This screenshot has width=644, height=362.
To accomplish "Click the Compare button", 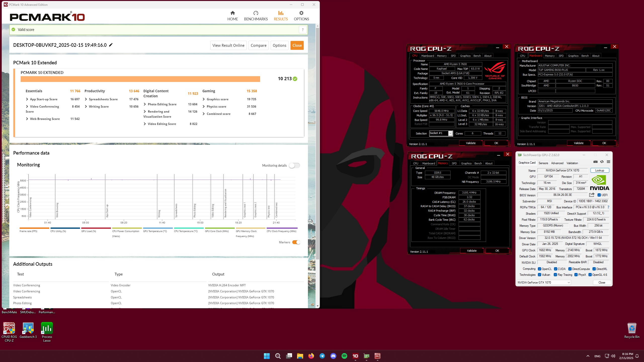I will tap(258, 45).
